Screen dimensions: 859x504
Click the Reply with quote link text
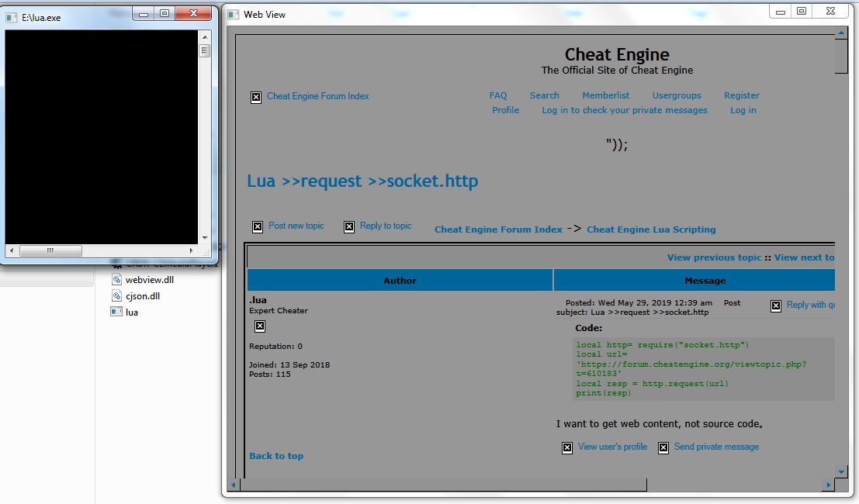coord(811,305)
